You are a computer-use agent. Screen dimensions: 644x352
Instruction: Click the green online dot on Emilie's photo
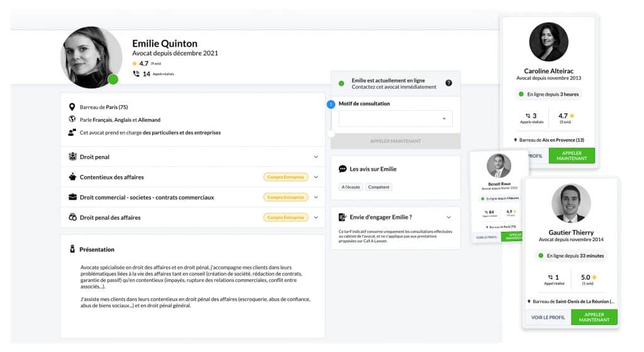pyautogui.click(x=113, y=79)
